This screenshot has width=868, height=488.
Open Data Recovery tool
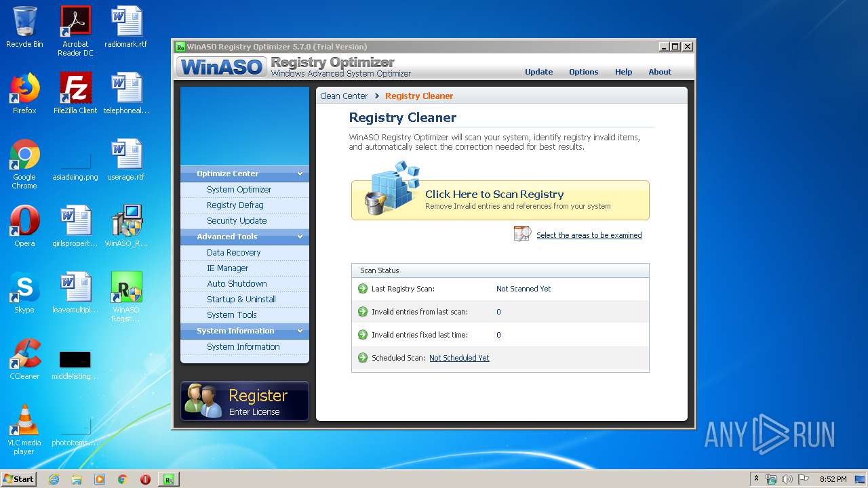pyautogui.click(x=234, y=253)
